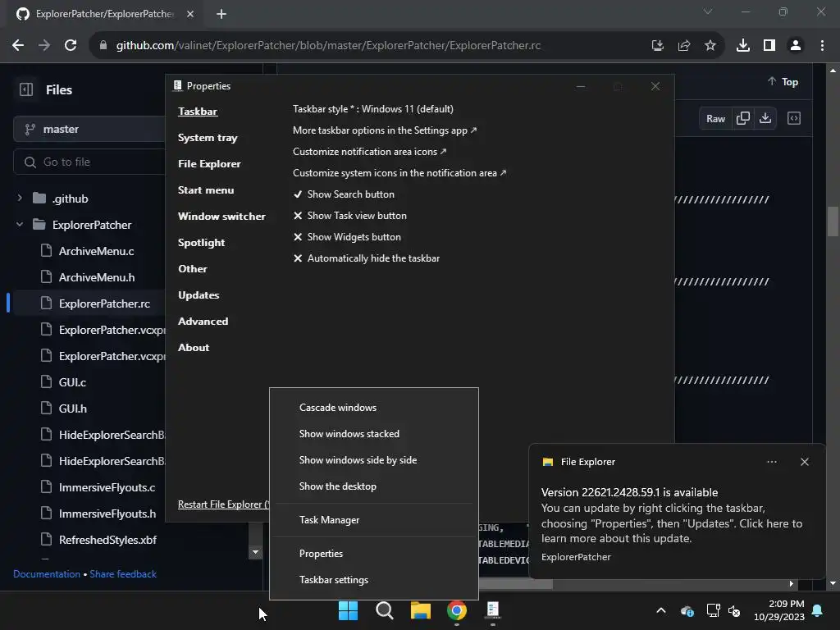The image size is (840, 630).
Task: Copy raw file contents icon
Action: (x=743, y=118)
